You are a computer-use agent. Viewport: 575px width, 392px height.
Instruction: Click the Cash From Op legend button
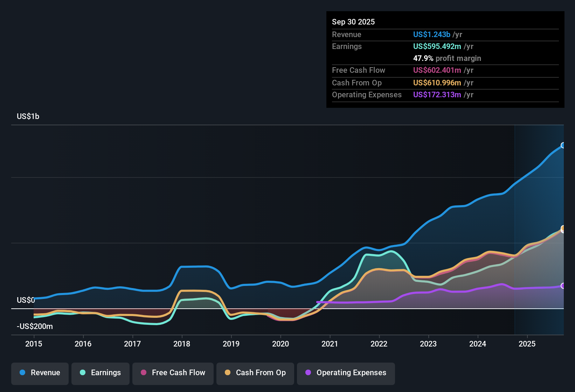[255, 373]
